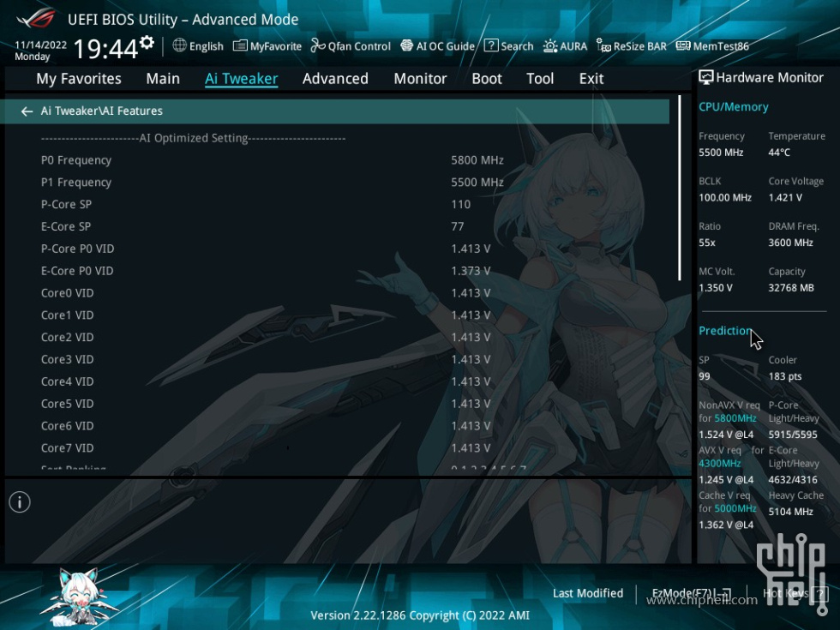This screenshot has height=630, width=840.
Task: Launch the AI OC Guide
Action: point(437,46)
